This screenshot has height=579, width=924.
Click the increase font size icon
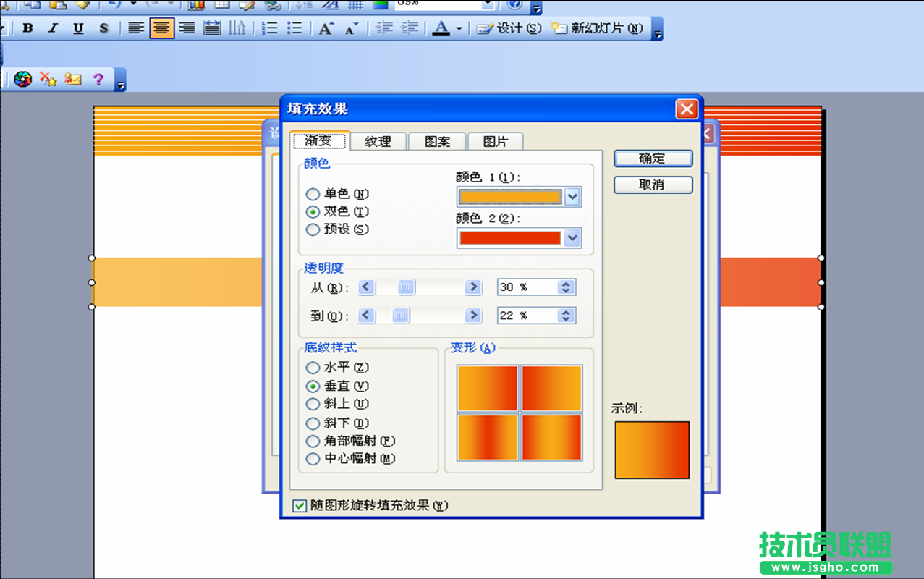(326, 28)
